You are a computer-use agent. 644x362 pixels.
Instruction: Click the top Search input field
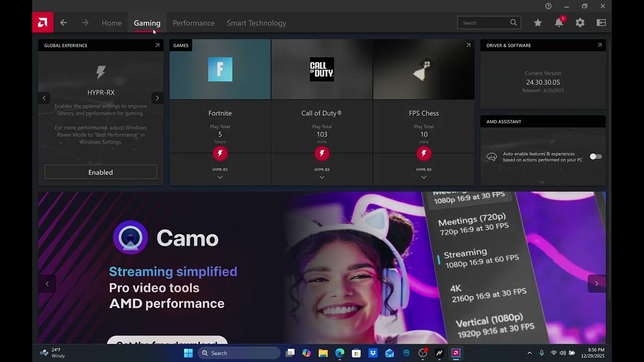(x=489, y=23)
